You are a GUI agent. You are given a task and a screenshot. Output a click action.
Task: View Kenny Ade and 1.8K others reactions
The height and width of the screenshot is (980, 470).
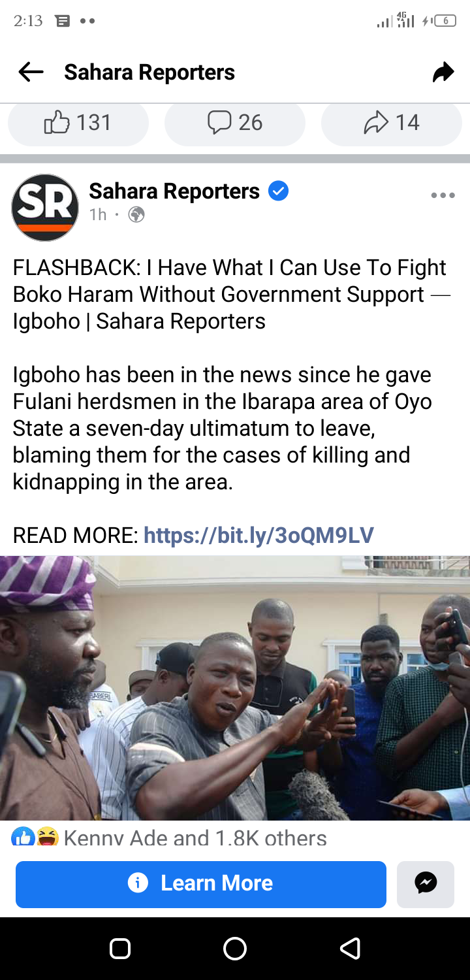tap(195, 838)
